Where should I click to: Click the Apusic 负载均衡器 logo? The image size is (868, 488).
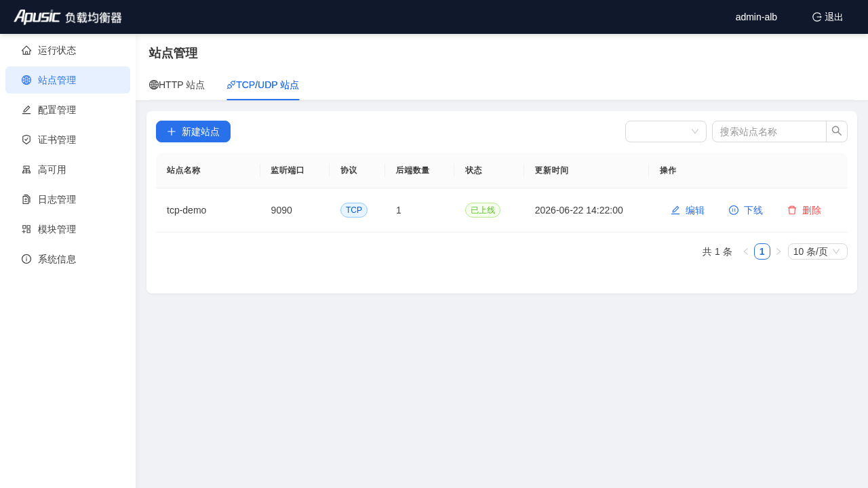point(68,17)
